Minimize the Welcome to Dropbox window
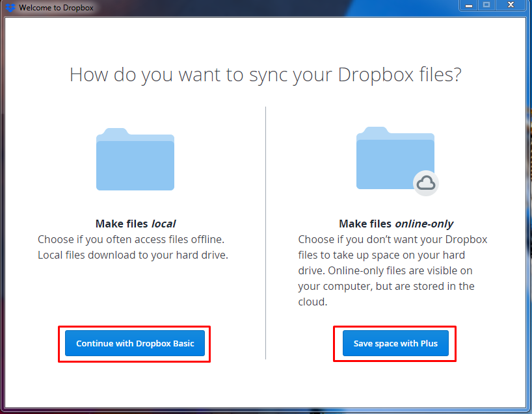Screen dimensions: 532x414 click(469, 5)
